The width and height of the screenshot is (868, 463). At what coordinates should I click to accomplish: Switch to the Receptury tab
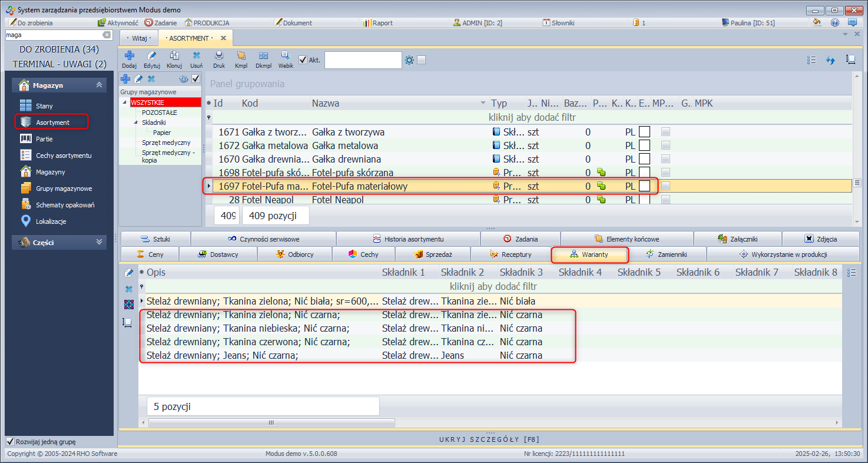[x=510, y=254]
